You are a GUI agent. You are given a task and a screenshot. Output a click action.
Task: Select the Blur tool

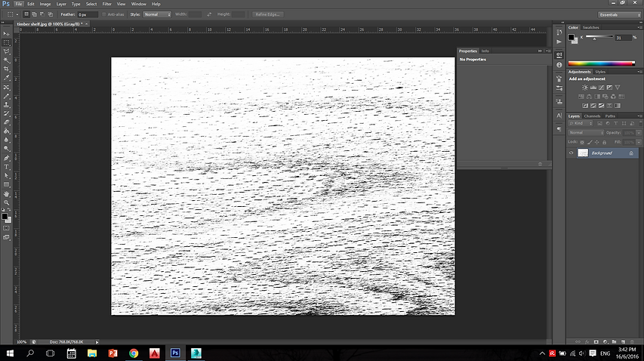click(7, 140)
